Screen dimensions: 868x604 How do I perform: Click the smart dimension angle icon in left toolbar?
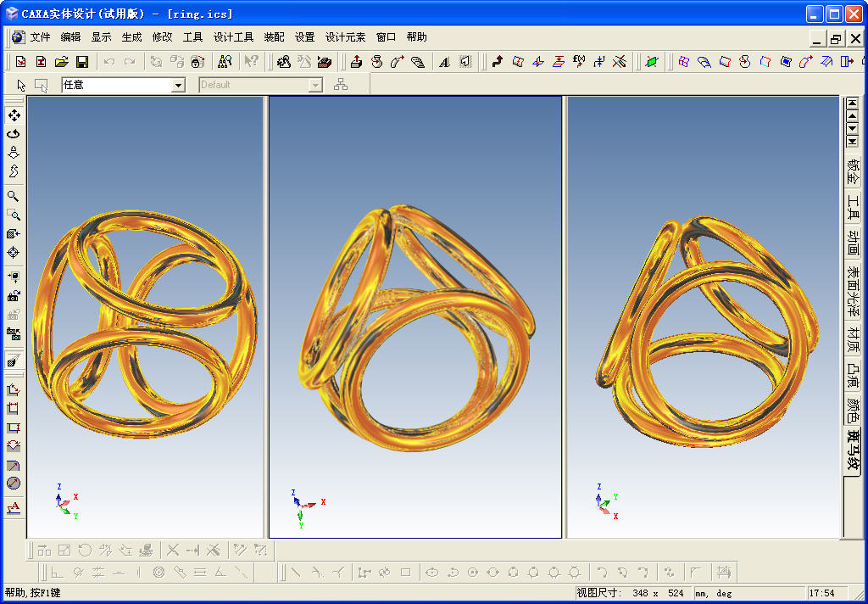tap(14, 389)
